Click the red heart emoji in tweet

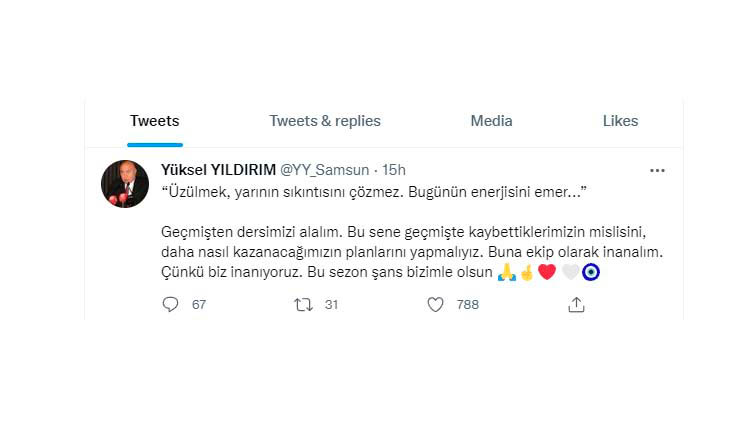(547, 272)
